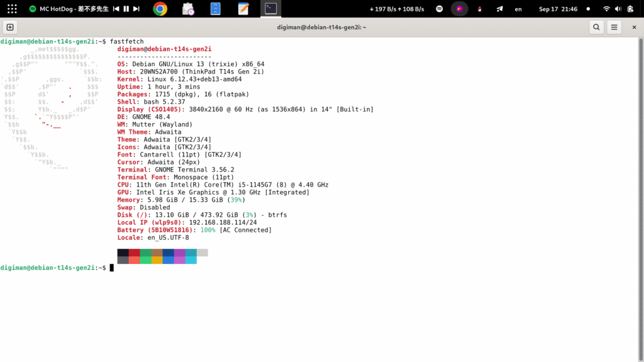Open the Telegram tray icon
The height and width of the screenshot is (362, 644).
click(499, 9)
